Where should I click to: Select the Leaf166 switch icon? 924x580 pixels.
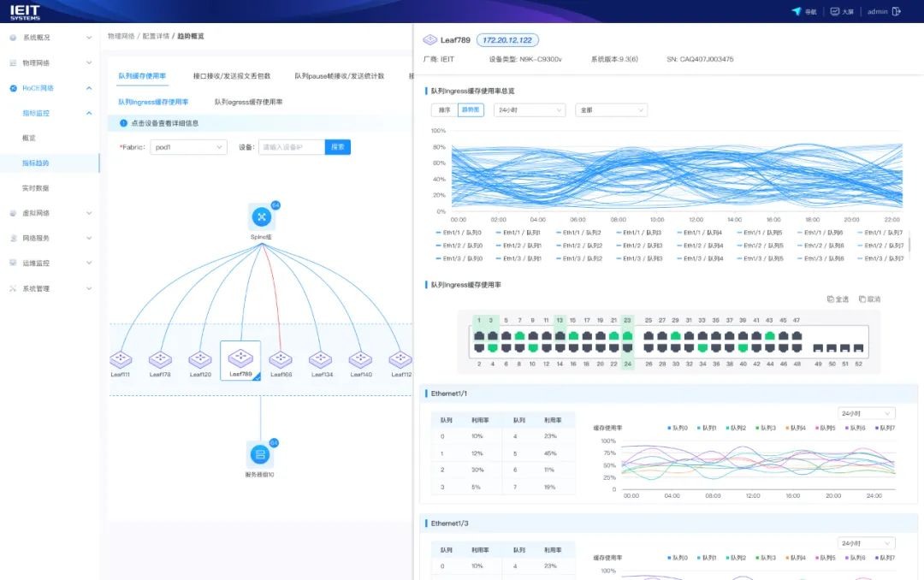[281, 359]
